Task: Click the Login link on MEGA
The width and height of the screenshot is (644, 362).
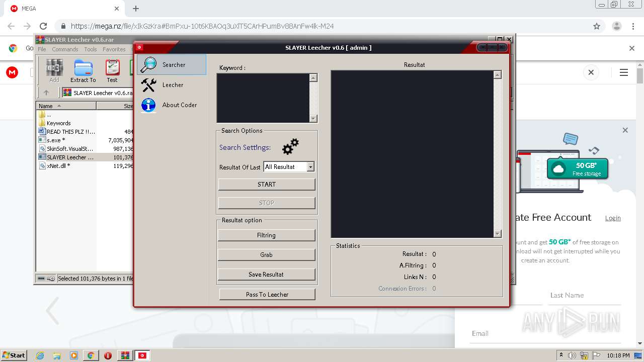Action: [x=613, y=218]
